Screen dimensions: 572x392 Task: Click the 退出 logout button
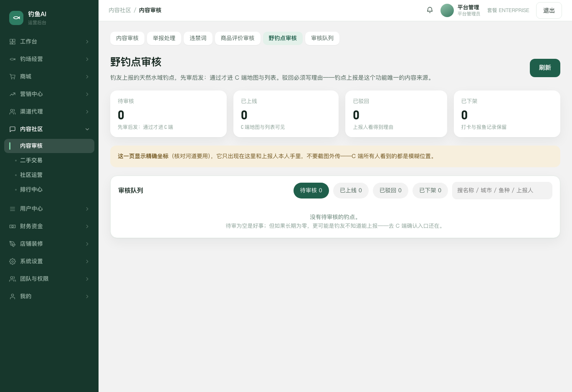tap(549, 10)
